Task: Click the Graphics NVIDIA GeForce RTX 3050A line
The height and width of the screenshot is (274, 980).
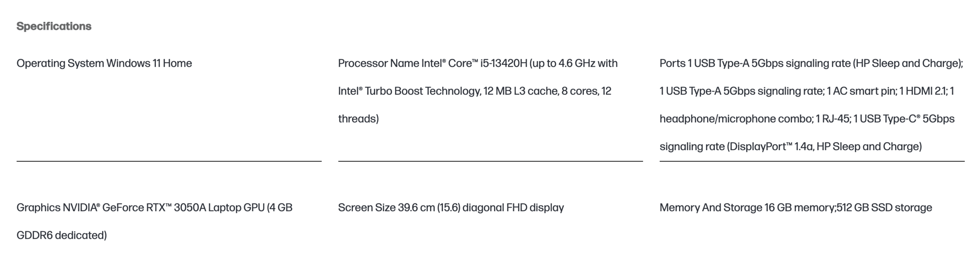Action: coord(154,208)
